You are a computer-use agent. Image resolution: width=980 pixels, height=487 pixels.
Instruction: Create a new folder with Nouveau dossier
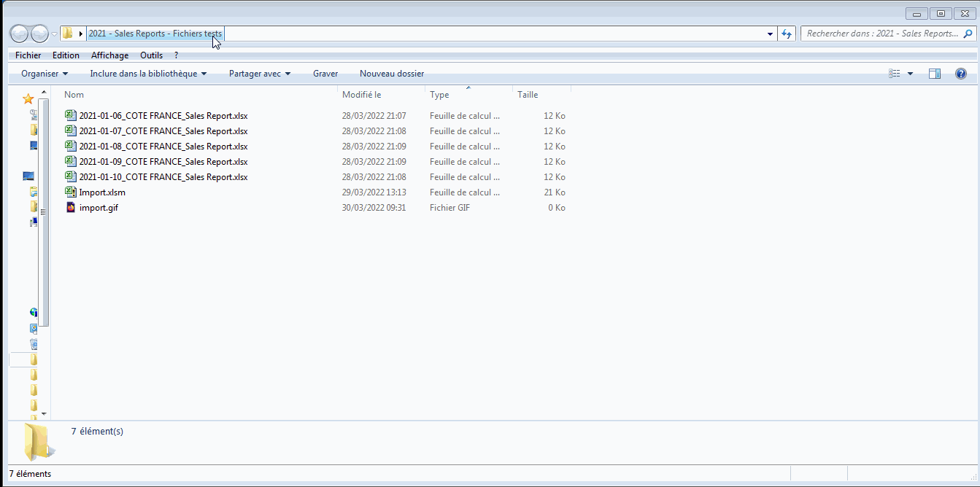[x=392, y=74]
